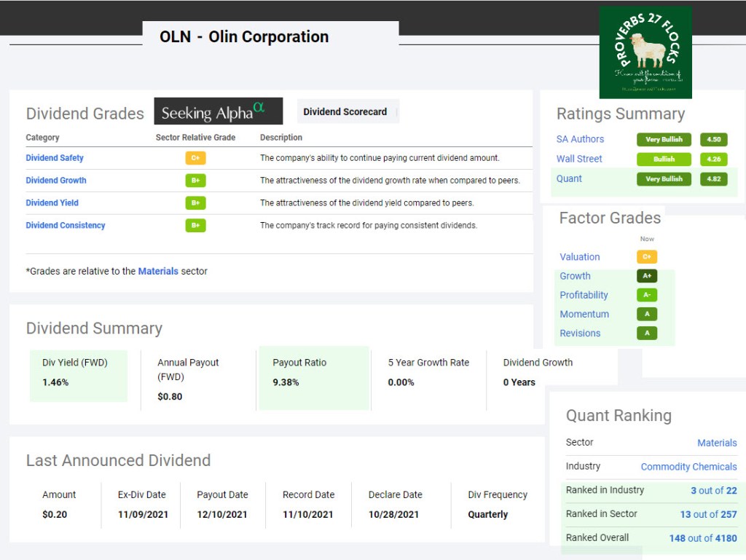Go to the Dividend Consistency link
This screenshot has width=746, height=560.
pyautogui.click(x=66, y=226)
